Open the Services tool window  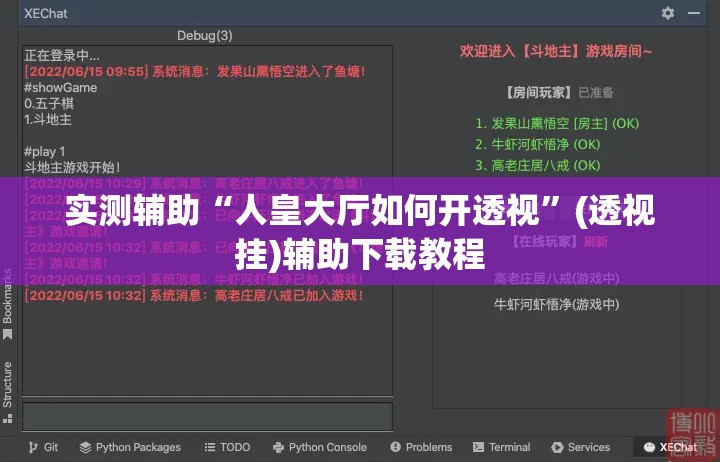click(581, 447)
